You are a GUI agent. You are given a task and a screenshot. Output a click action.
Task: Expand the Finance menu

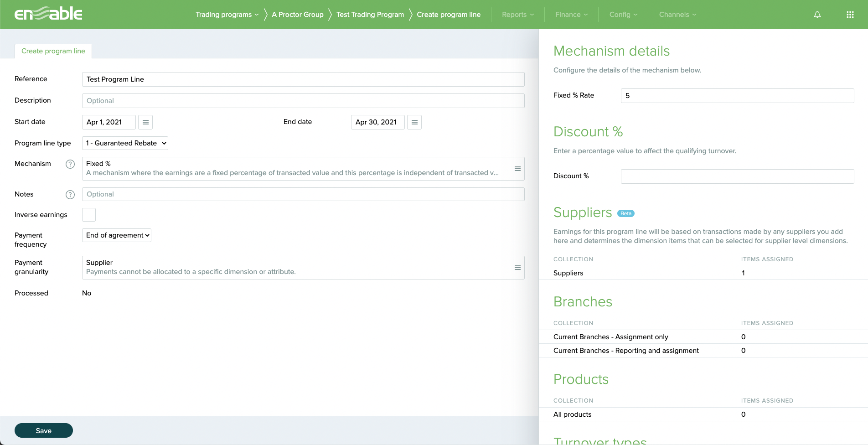(x=572, y=15)
